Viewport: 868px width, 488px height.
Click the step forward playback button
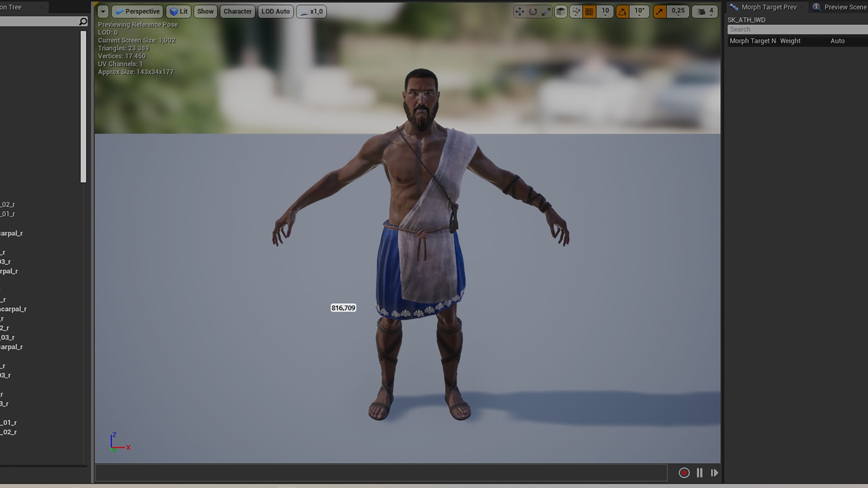click(714, 473)
